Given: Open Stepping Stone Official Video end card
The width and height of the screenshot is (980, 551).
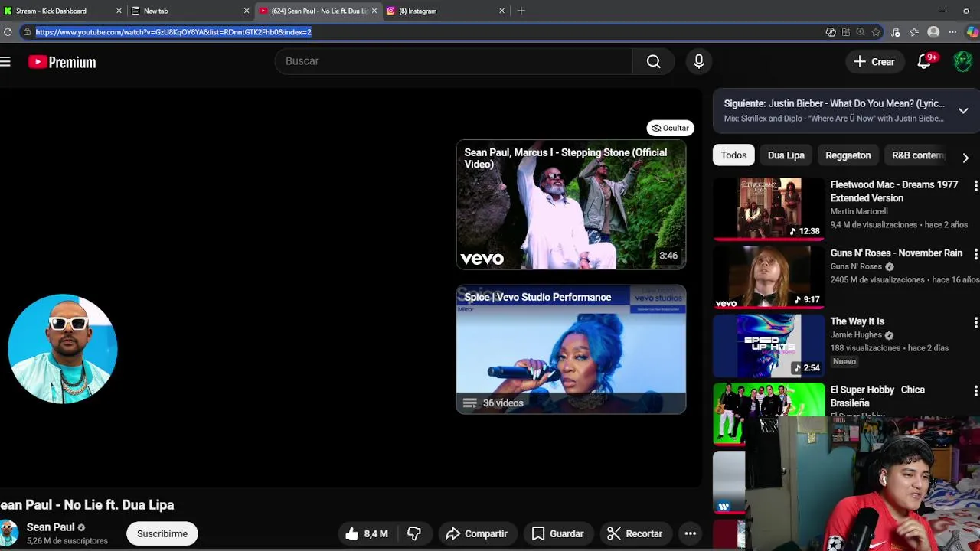Looking at the screenshot, I should (x=571, y=204).
